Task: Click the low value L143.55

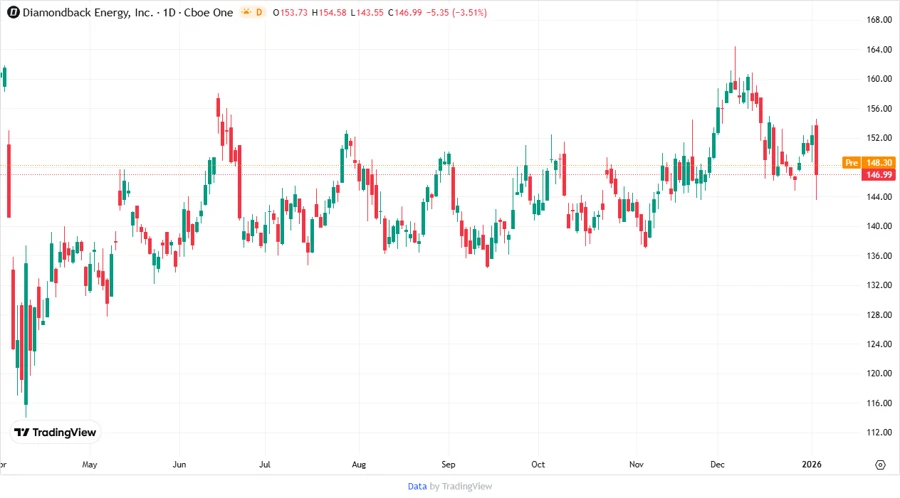Action: 367,13
